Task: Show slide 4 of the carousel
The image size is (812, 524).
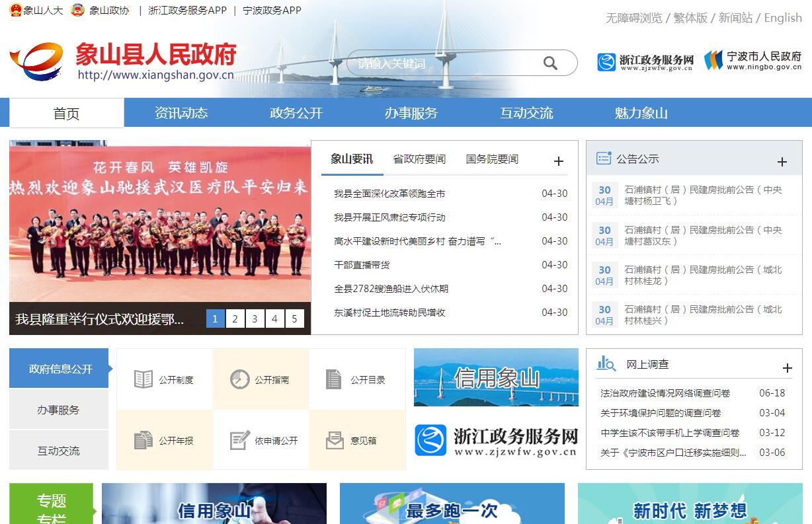Action: point(274,318)
